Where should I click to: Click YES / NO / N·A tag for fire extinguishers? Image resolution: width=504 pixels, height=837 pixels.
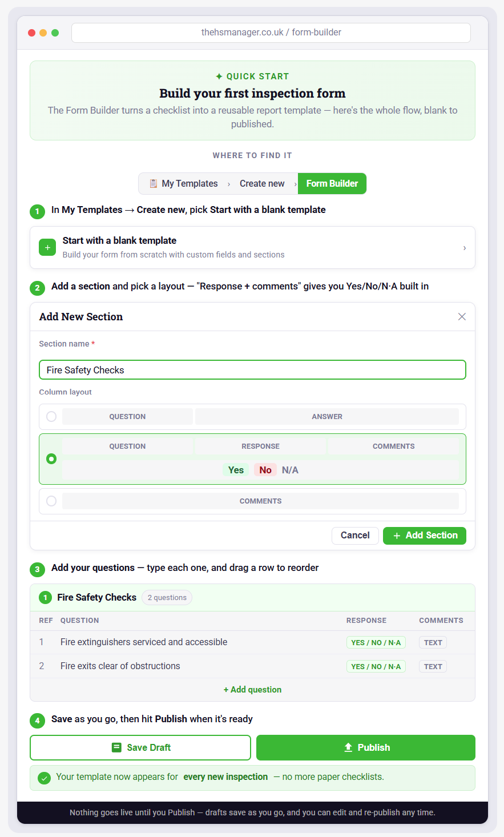click(376, 642)
